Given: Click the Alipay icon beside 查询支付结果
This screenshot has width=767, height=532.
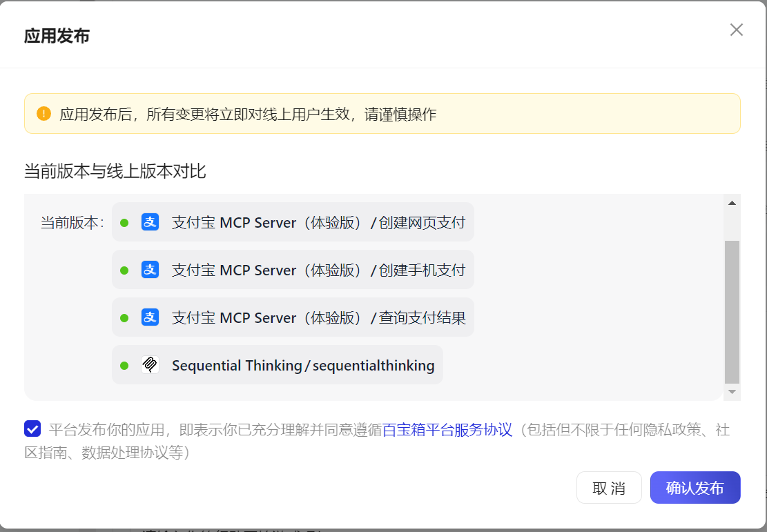Looking at the screenshot, I should [x=151, y=317].
